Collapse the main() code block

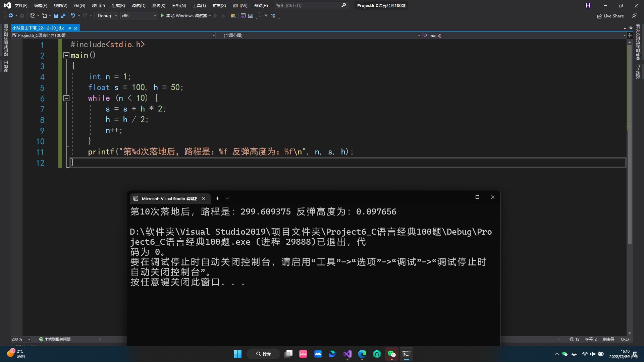tap(66, 55)
